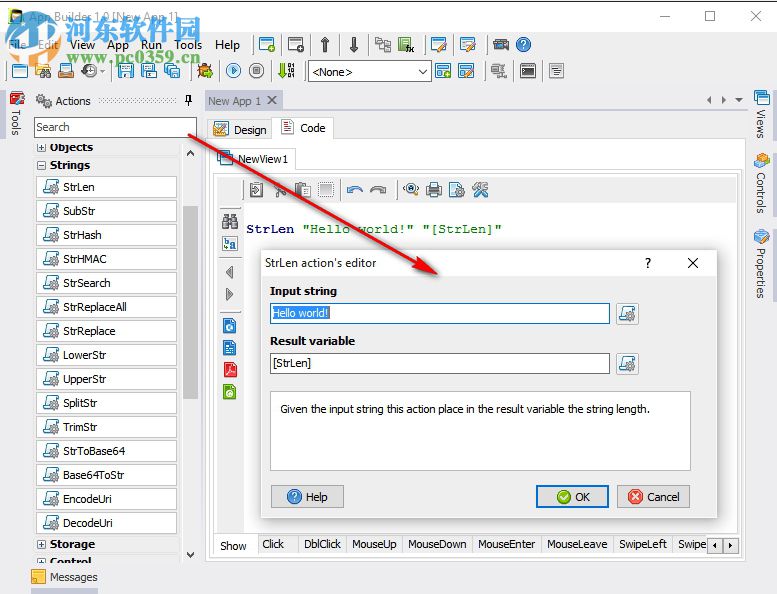Select the SubStr action

coord(106,211)
